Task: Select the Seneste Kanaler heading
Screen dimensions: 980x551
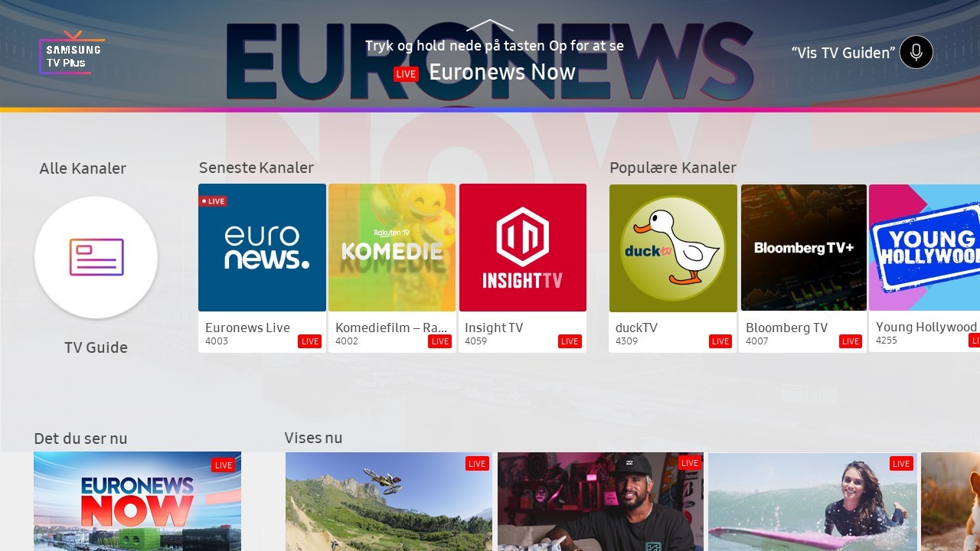Action: click(256, 167)
